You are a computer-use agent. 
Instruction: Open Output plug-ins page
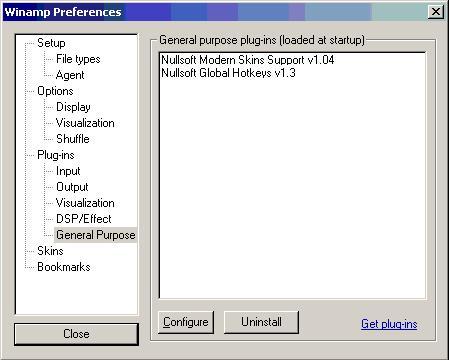coord(72,187)
